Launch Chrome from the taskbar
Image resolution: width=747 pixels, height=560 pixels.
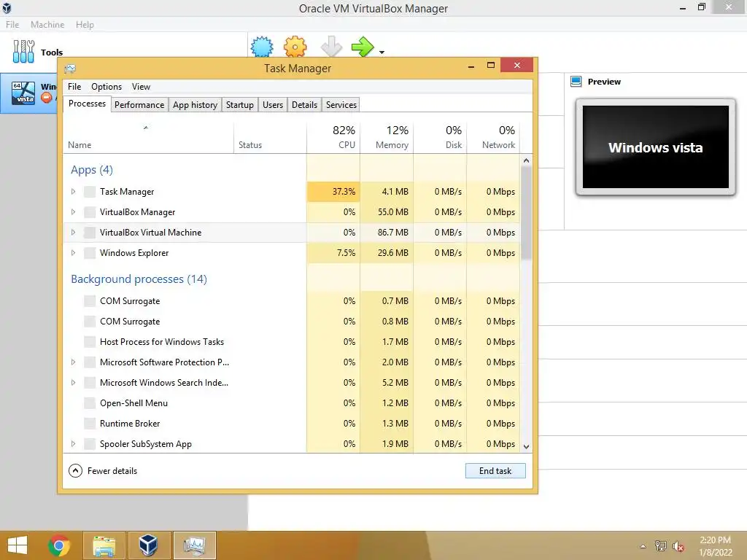(59, 545)
